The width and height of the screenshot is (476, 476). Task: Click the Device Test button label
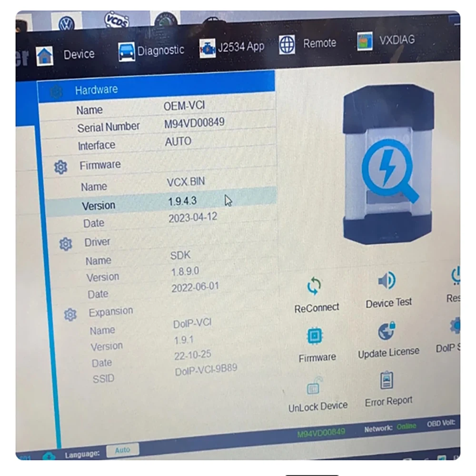click(x=388, y=303)
